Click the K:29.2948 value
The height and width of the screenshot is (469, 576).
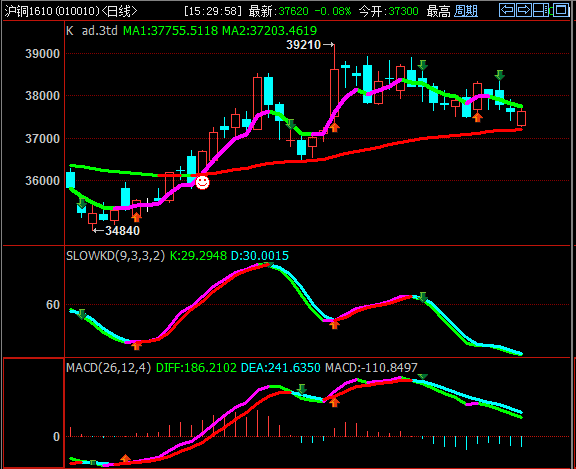tap(198, 256)
